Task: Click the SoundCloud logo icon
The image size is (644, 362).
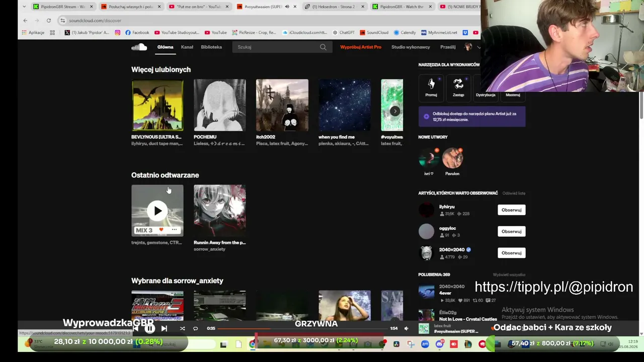Action: pos(139,47)
